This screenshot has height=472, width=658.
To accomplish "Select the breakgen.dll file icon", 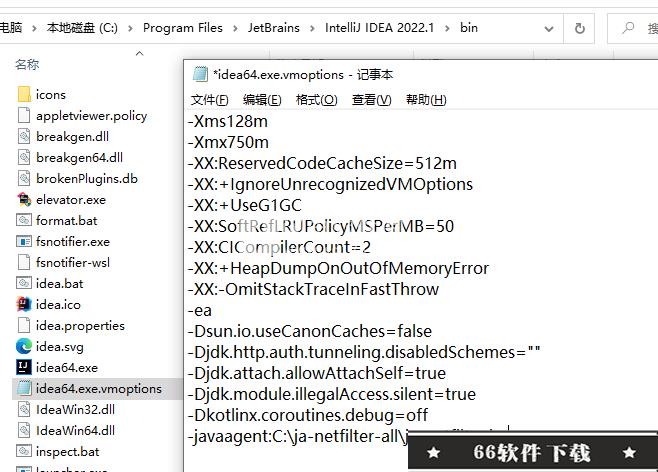I will [24, 136].
